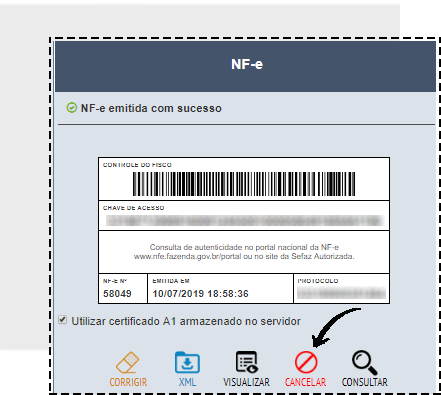Click the CANCELAR text label
The width and height of the screenshot is (441, 395).
[305, 382]
